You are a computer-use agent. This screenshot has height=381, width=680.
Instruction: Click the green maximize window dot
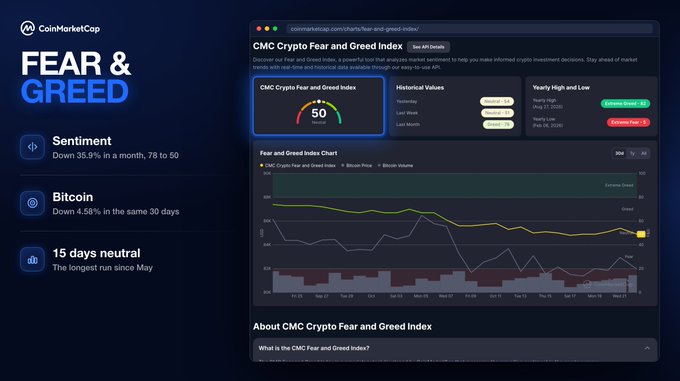[275, 29]
